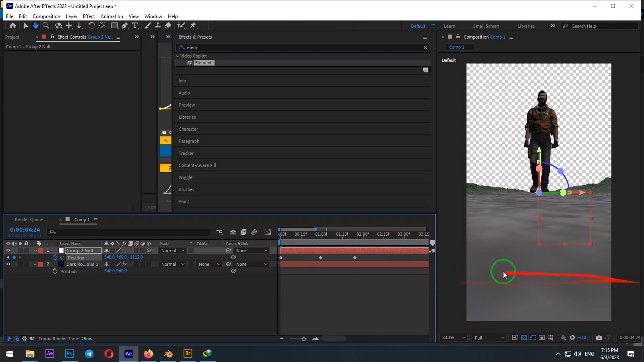644x362 pixels.
Task: Select the Puppet Pin tool
Action: (193, 25)
